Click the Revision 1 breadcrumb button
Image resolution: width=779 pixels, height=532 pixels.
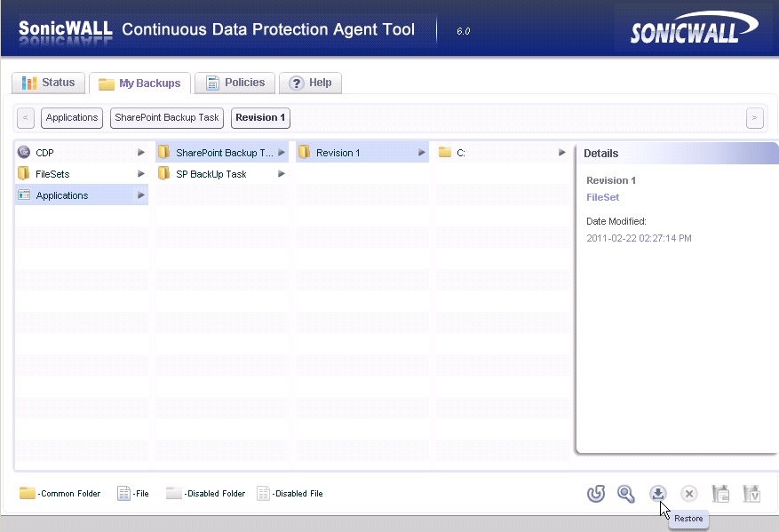point(260,118)
